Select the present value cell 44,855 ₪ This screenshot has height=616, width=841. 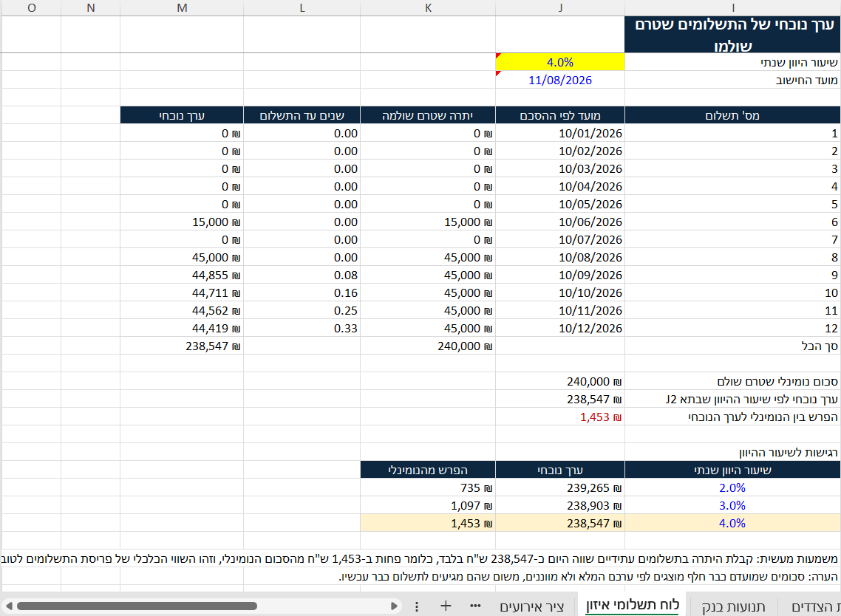(182, 275)
